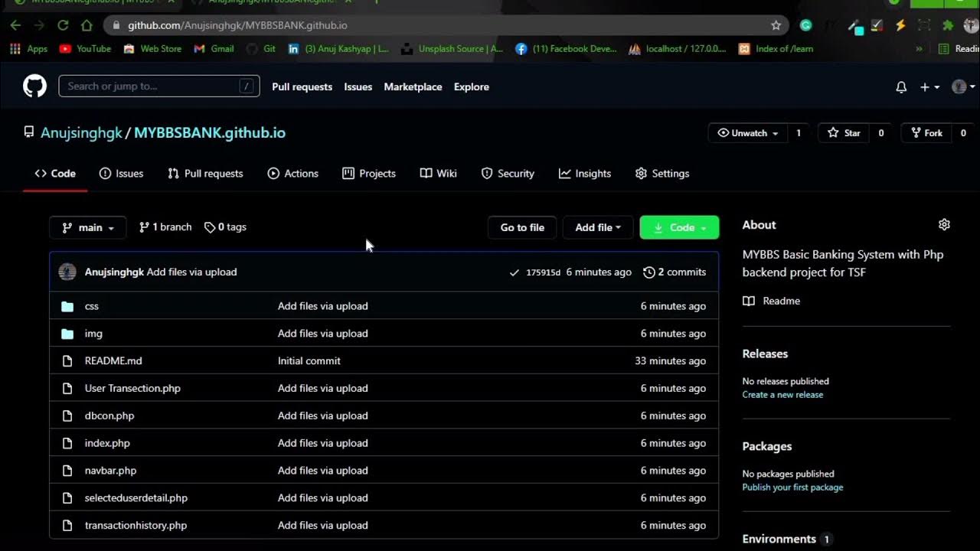The width and height of the screenshot is (980, 551).
Task: Click Publish your first package
Action: pos(792,487)
